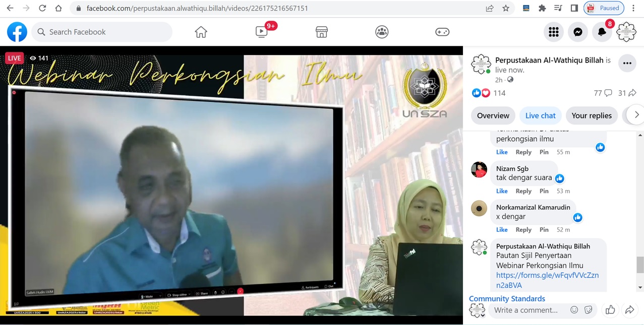The width and height of the screenshot is (644, 325).
Task: Click the browser forward arrow
Action: (x=26, y=8)
